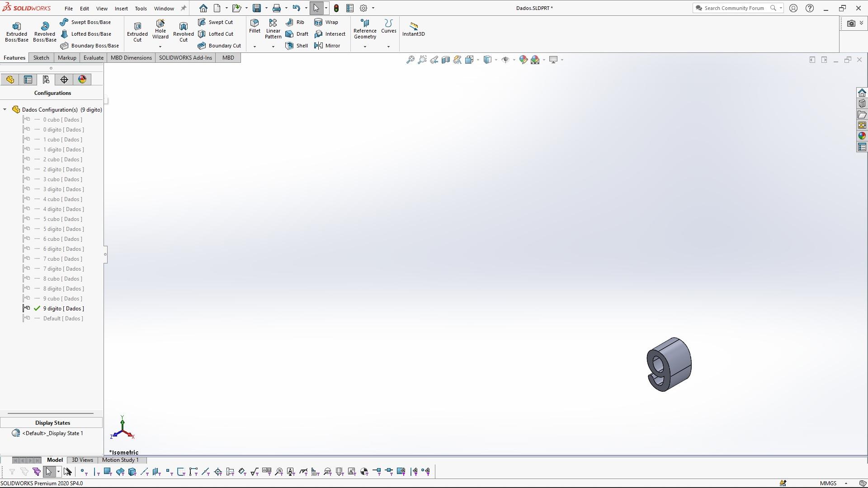Open the FeatureManager design tree tab
The height and width of the screenshot is (488, 868).
tap(10, 80)
